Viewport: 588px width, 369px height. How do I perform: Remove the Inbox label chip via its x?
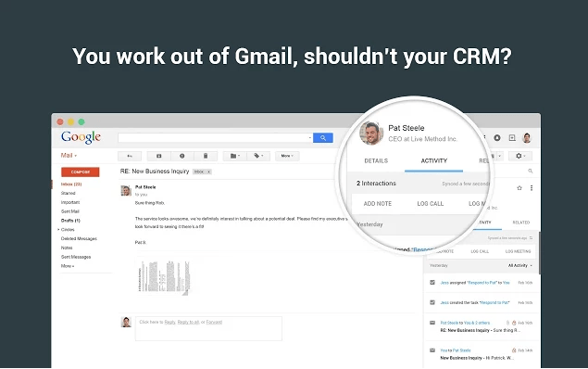click(209, 172)
